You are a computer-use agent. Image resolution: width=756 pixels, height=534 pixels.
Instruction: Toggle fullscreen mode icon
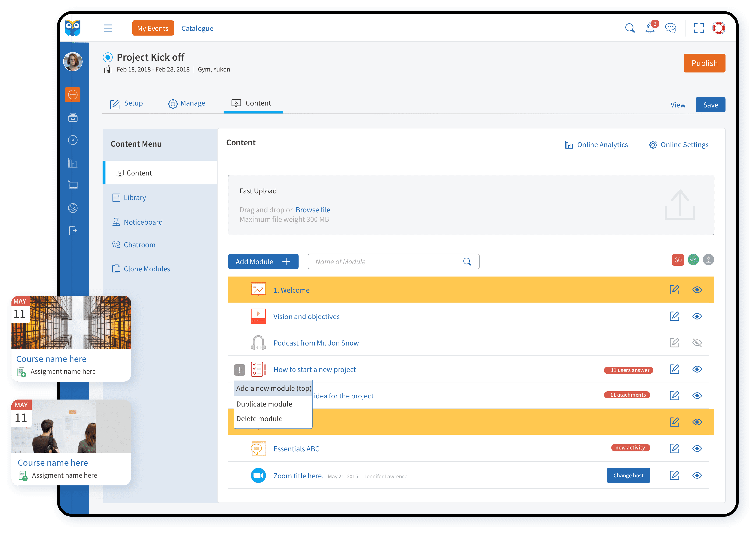click(698, 28)
